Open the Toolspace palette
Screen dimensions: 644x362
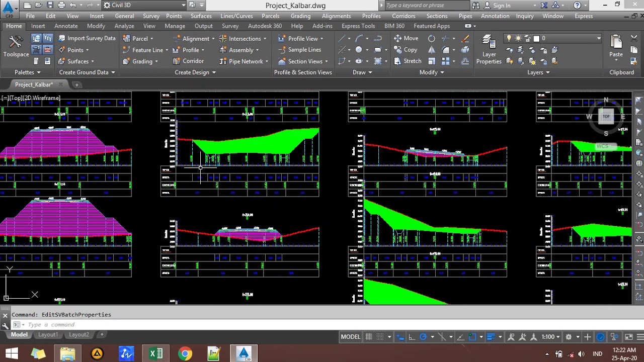16,45
